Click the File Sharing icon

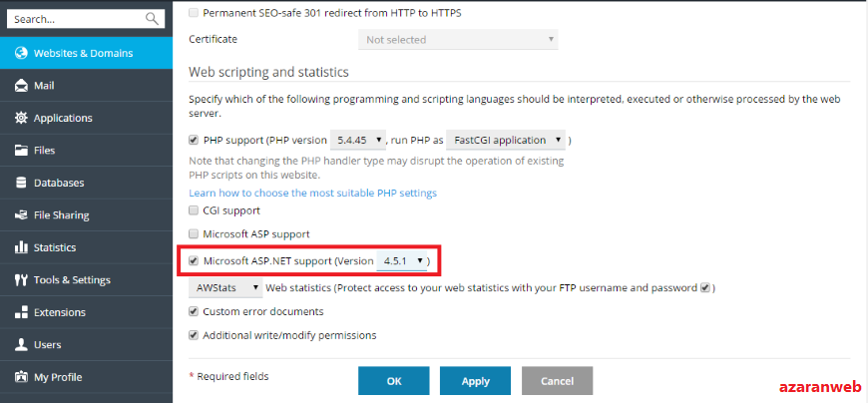point(21,214)
